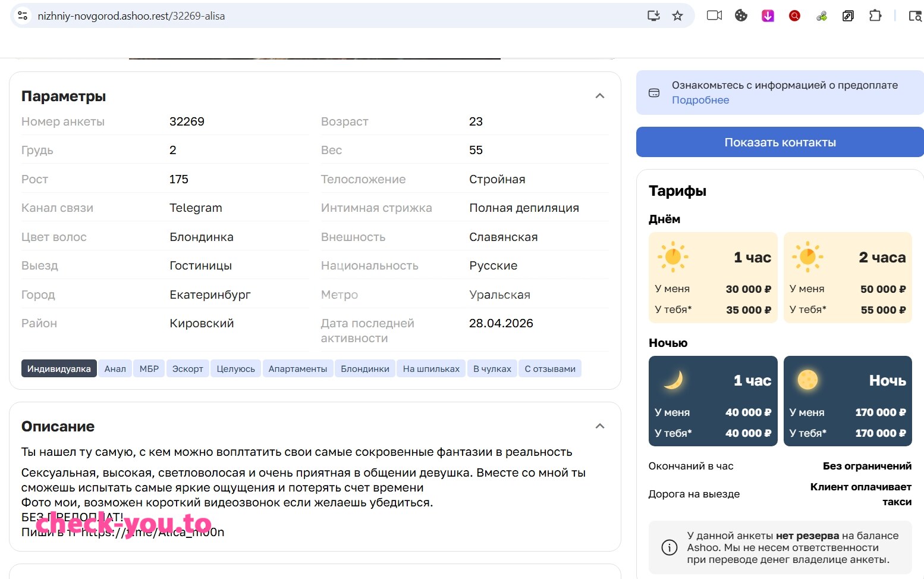Select the Индивидуалка tag
This screenshot has width=924, height=579.
59,369
